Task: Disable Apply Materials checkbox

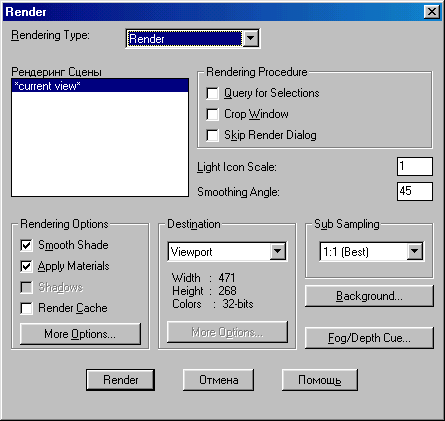Action: [x=26, y=266]
